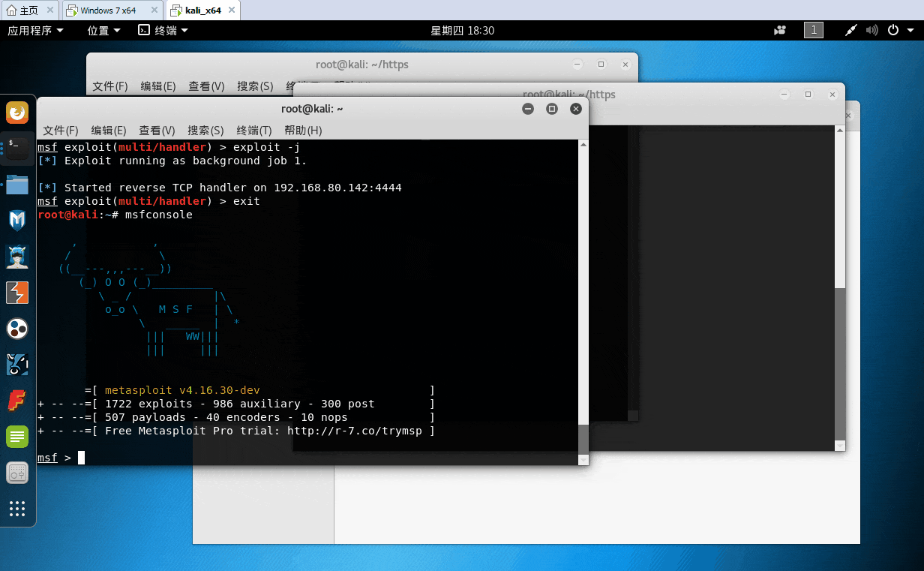Viewport: 924px width, 571px height.
Task: Maximize the middle root@kali: ~/https window
Action: coord(808,95)
